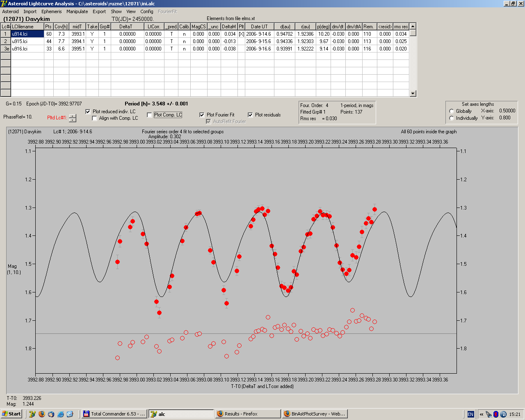Select the 'Globally' axes radio button
The height and width of the screenshot is (420, 525).
point(452,111)
